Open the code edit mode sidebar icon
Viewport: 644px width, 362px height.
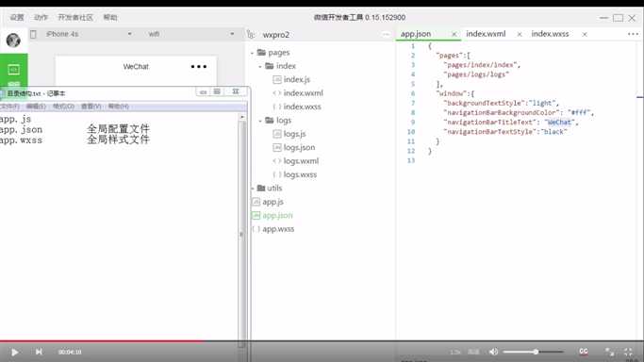tap(13, 70)
